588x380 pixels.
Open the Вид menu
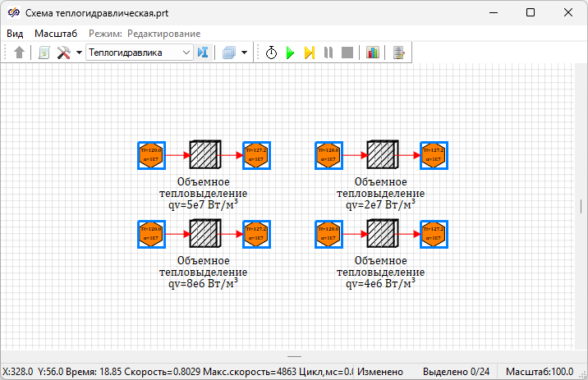tap(15, 34)
